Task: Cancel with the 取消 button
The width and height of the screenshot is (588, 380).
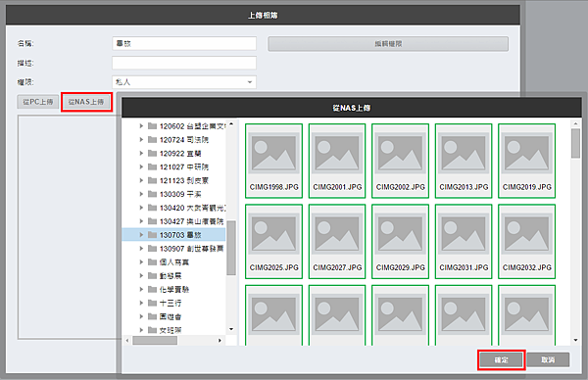Action: point(548,359)
